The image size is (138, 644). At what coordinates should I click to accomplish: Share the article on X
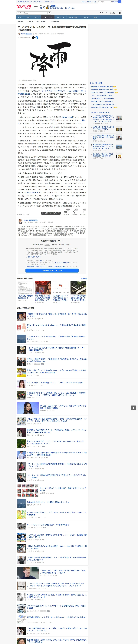click(x=33, y=37)
